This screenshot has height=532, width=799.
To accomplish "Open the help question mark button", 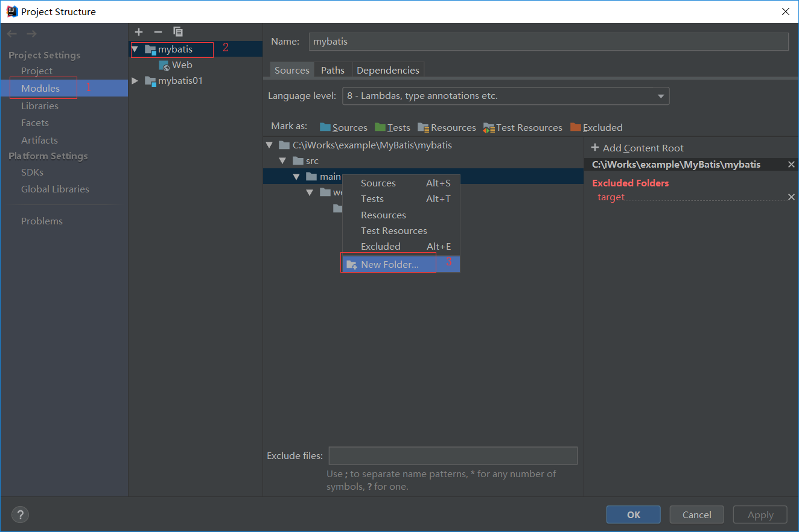I will point(20,515).
